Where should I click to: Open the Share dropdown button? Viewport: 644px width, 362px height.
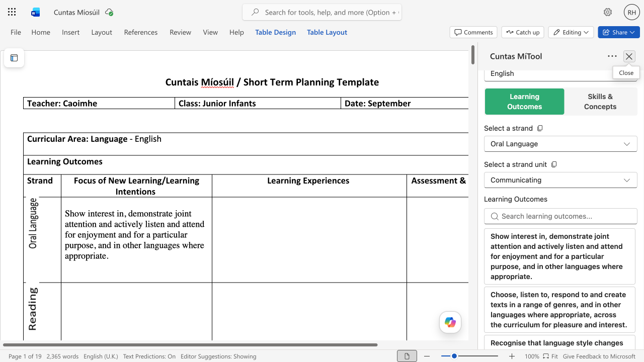[619, 32]
